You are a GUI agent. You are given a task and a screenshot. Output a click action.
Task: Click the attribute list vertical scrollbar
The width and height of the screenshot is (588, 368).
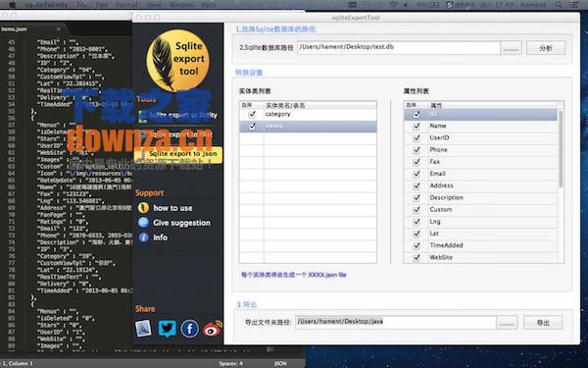tap(561, 149)
